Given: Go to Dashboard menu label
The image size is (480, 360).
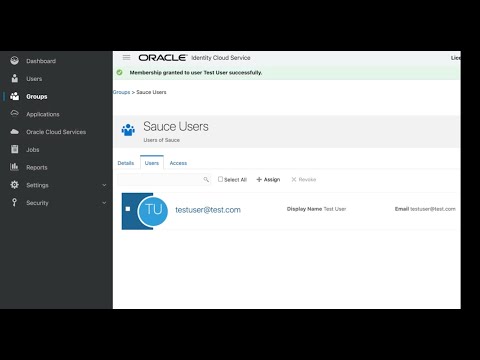Looking at the screenshot, I should pyautogui.click(x=41, y=61).
